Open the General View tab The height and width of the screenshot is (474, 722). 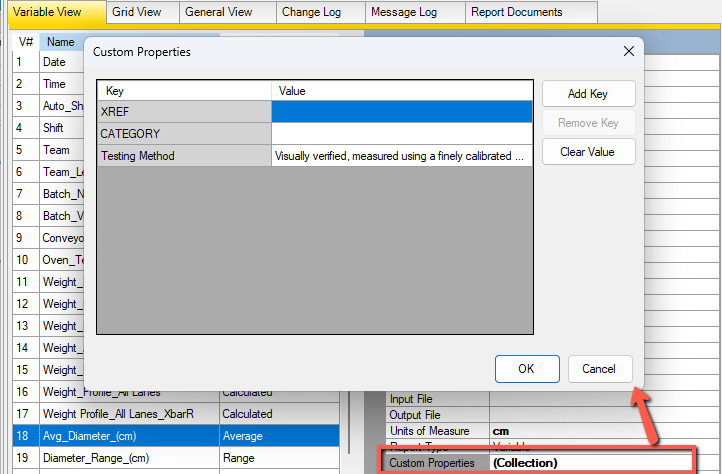(218, 12)
